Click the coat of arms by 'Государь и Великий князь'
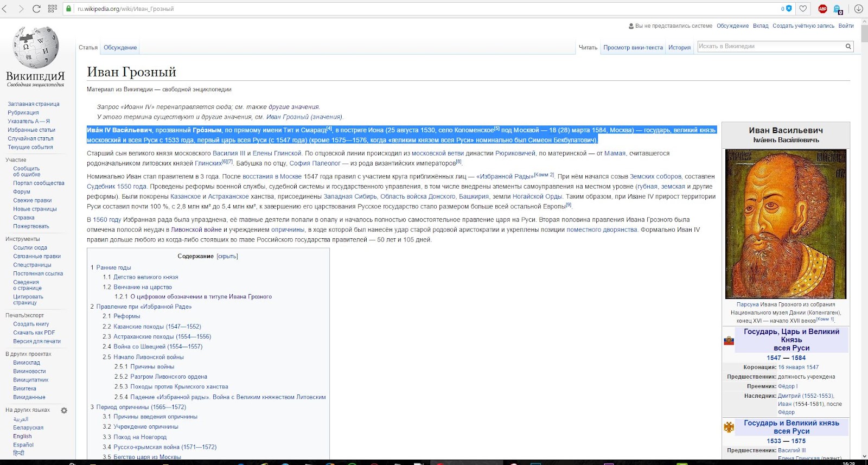 (x=729, y=427)
